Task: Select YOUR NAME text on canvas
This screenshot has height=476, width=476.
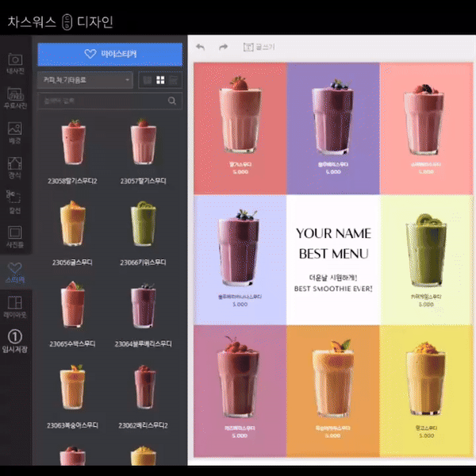Action: click(x=333, y=233)
